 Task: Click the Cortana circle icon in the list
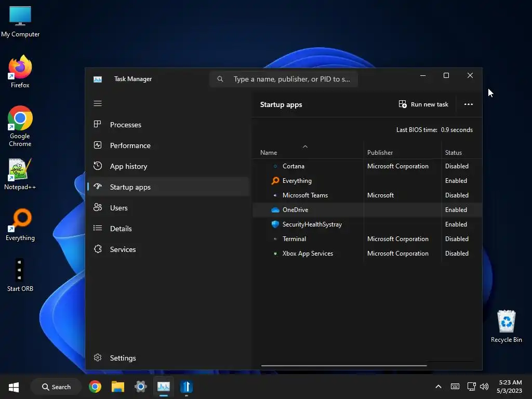[275, 166]
